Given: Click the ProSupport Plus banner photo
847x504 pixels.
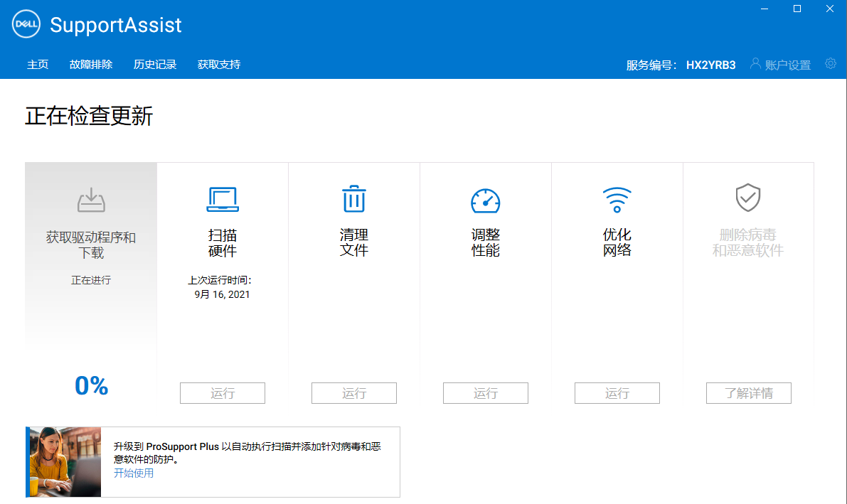Looking at the screenshot, I should [x=64, y=462].
